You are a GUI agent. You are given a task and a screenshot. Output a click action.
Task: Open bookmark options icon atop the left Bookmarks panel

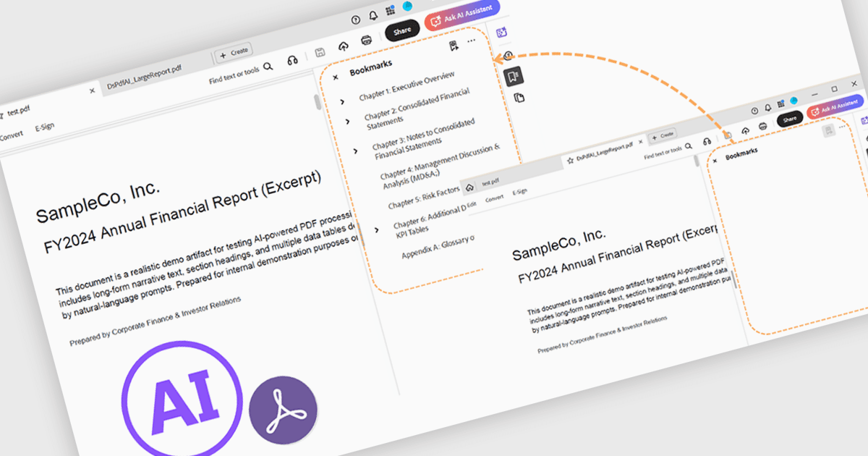click(x=454, y=46)
